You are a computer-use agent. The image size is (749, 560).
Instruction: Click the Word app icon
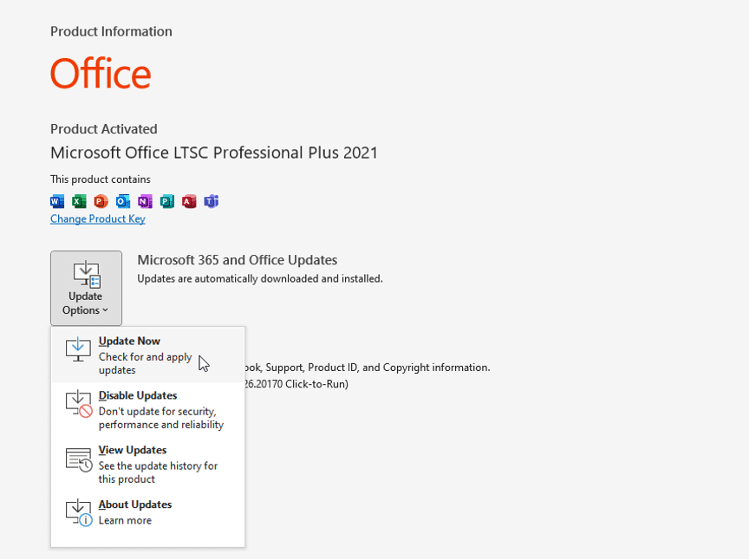(x=57, y=202)
